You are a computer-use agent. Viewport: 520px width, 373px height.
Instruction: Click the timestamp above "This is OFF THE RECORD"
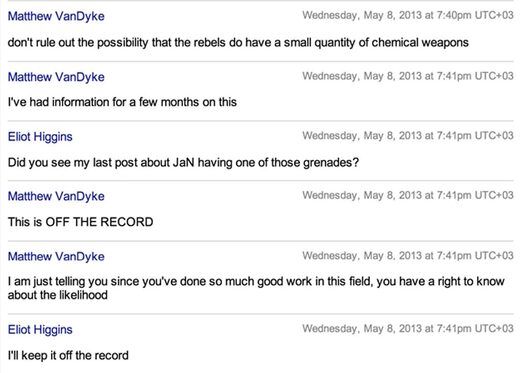coord(408,195)
